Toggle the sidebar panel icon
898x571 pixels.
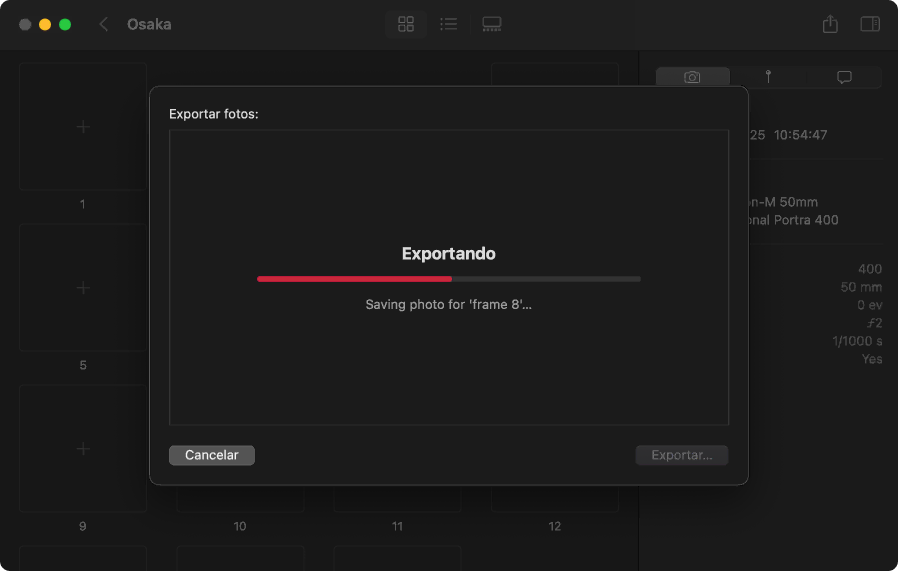[x=870, y=24]
